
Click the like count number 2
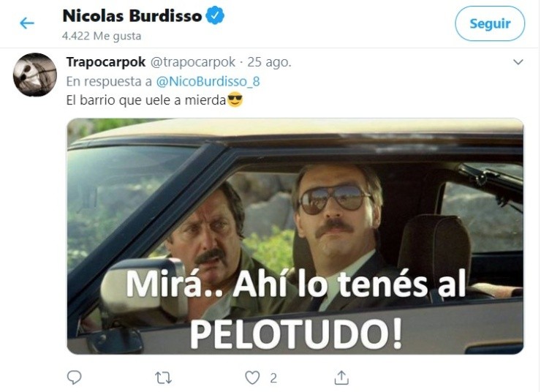[x=273, y=378]
